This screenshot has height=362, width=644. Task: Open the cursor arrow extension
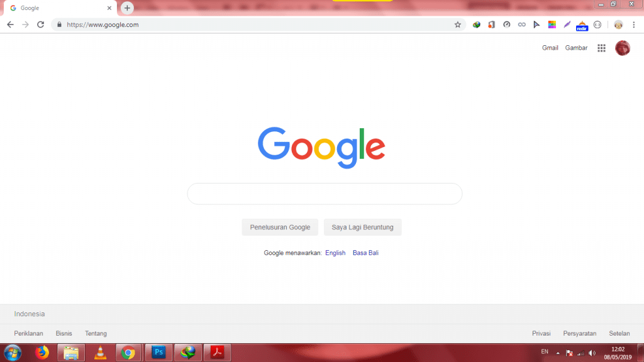537,25
